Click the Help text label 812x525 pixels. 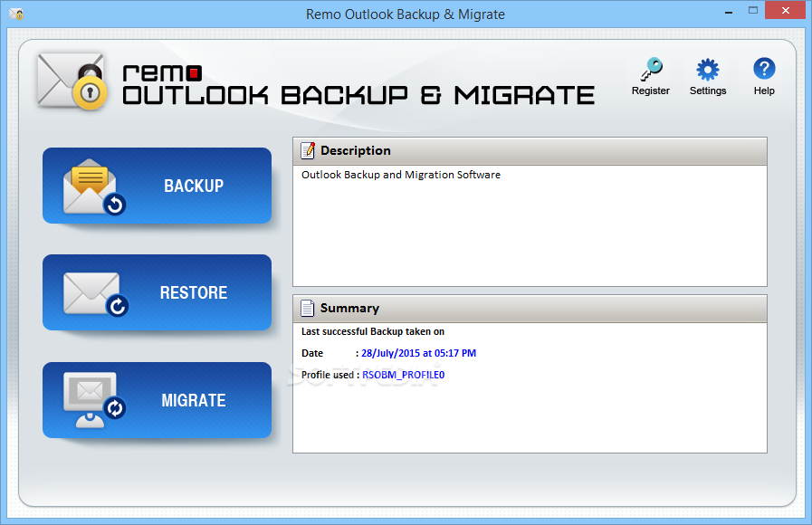(764, 91)
